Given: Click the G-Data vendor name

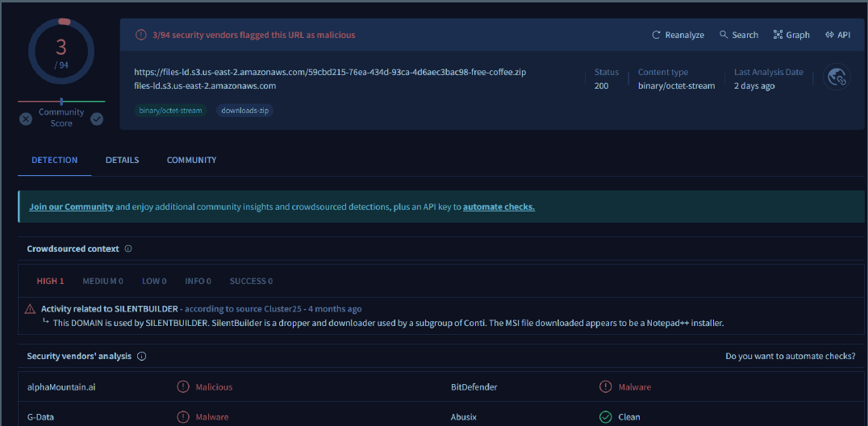Looking at the screenshot, I should click(x=40, y=417).
